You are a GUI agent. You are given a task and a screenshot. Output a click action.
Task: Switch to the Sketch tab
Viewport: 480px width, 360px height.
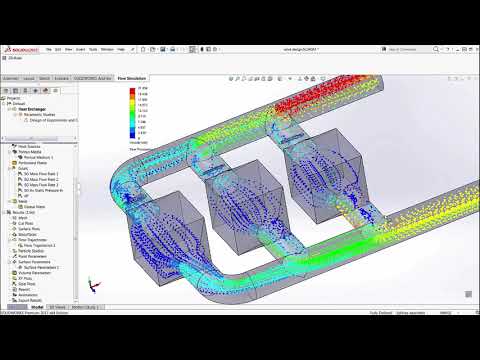click(45, 78)
